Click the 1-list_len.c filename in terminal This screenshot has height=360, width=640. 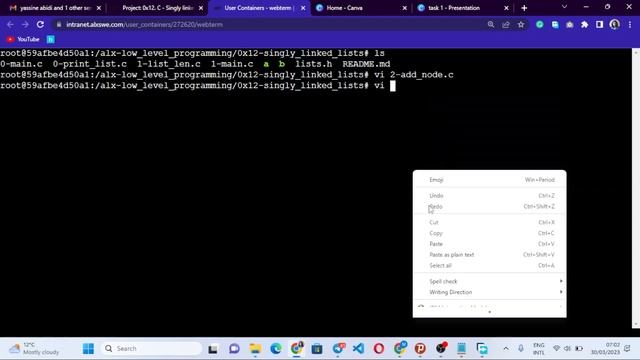pos(169,64)
